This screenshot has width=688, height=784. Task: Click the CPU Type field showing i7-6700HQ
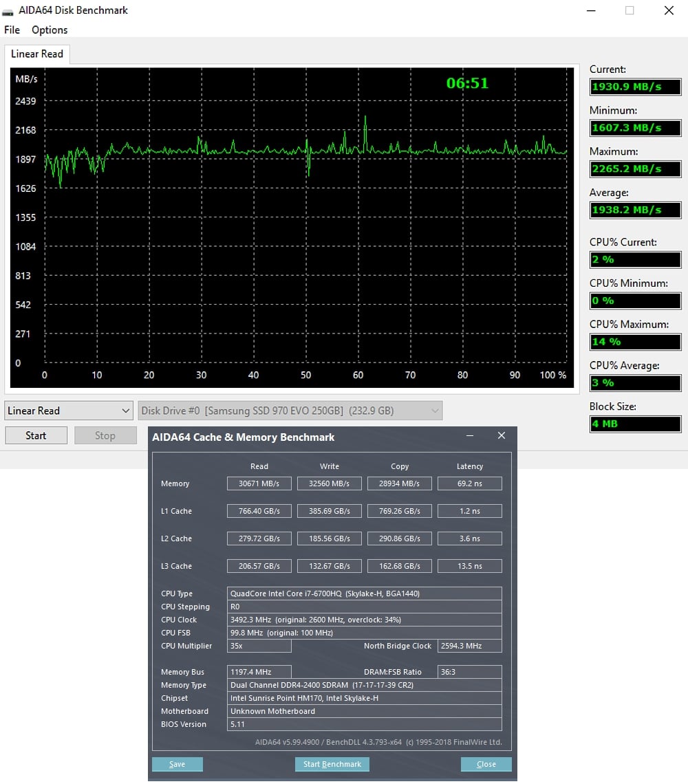tap(364, 594)
